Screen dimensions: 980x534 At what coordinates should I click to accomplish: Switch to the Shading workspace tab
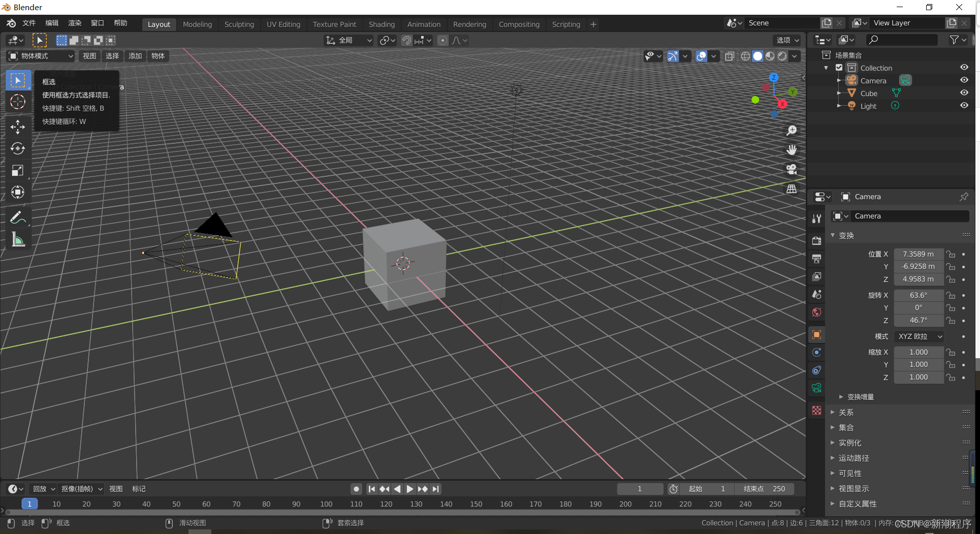click(x=382, y=24)
